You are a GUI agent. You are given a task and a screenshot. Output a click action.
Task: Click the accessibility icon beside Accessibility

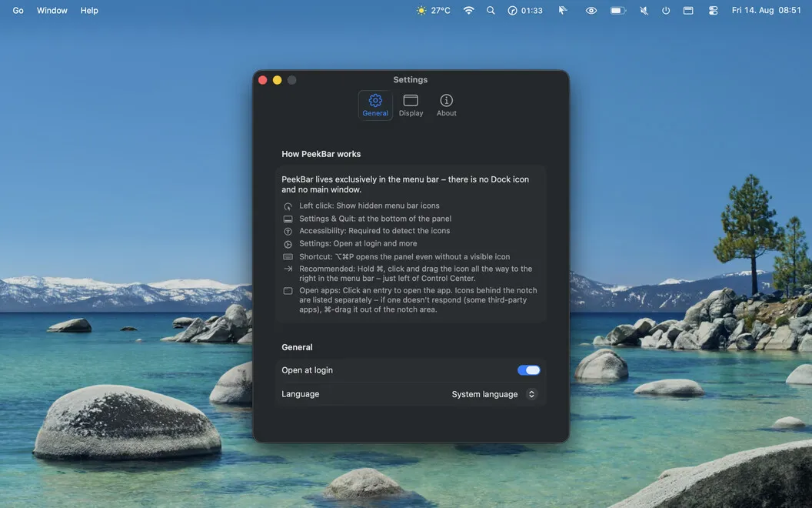pos(288,231)
